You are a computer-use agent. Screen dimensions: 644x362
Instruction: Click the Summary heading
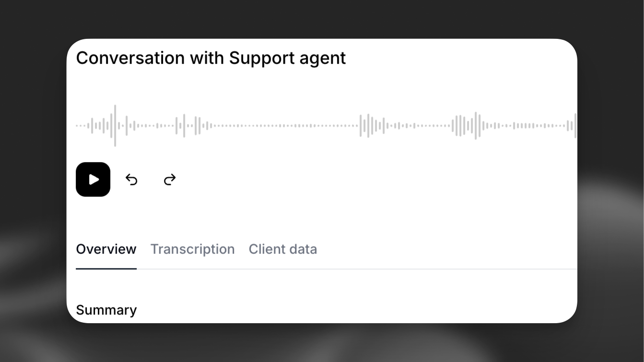click(x=106, y=310)
